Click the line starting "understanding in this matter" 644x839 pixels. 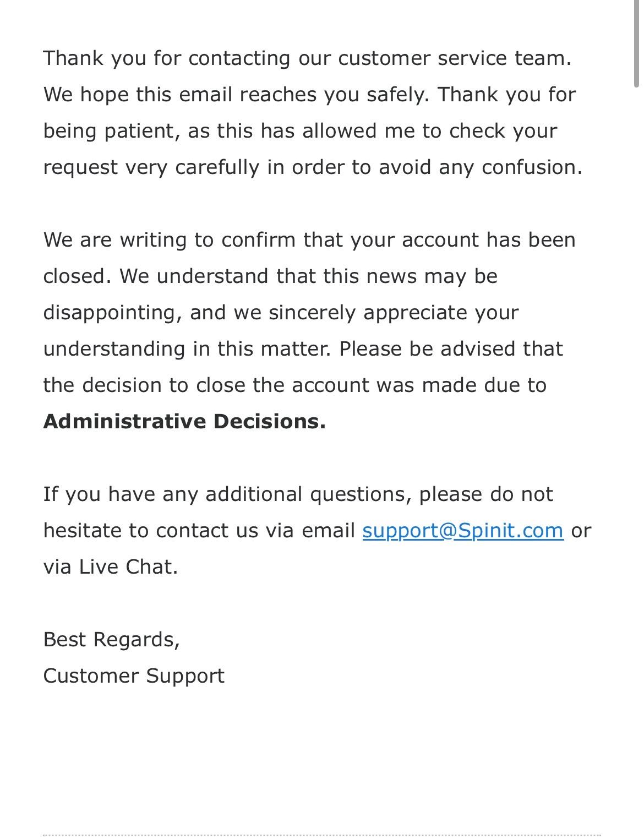303,349
